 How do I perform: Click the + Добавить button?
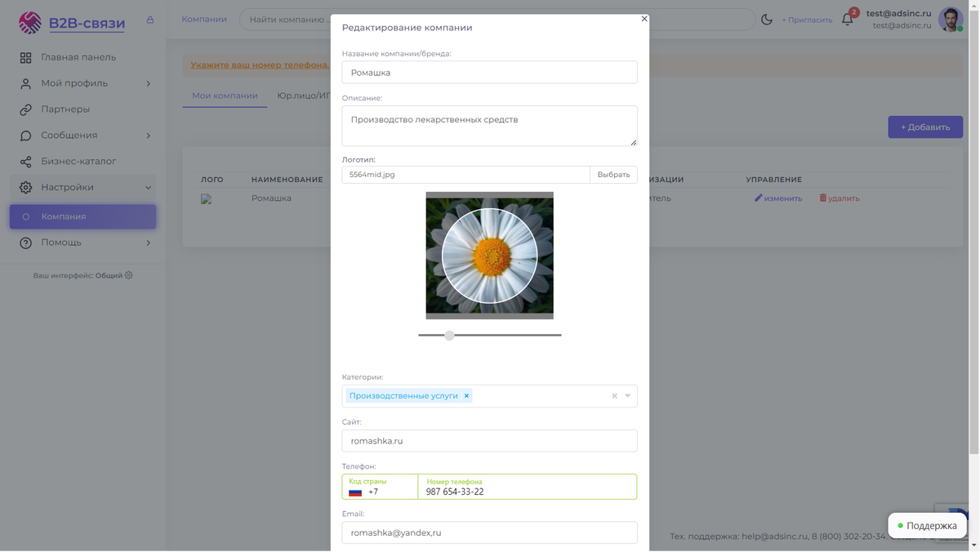point(925,127)
